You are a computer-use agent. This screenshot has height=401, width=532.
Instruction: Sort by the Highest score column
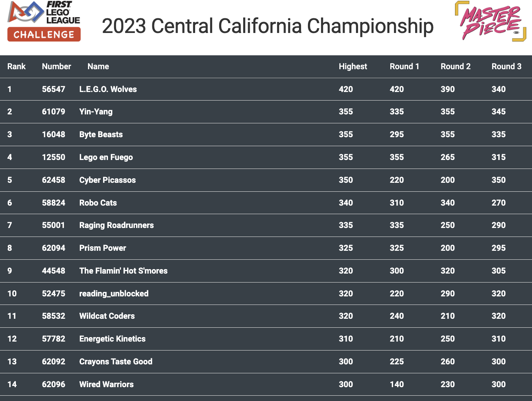tap(353, 66)
